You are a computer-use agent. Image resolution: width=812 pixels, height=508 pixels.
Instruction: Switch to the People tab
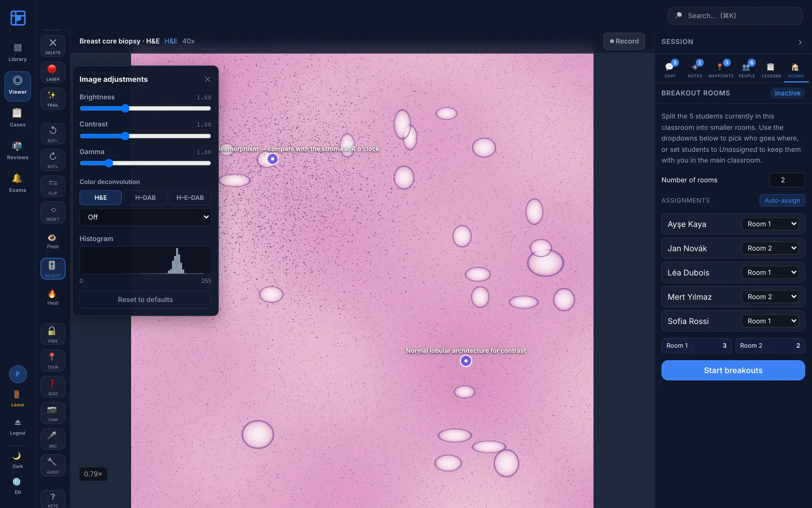(x=747, y=70)
